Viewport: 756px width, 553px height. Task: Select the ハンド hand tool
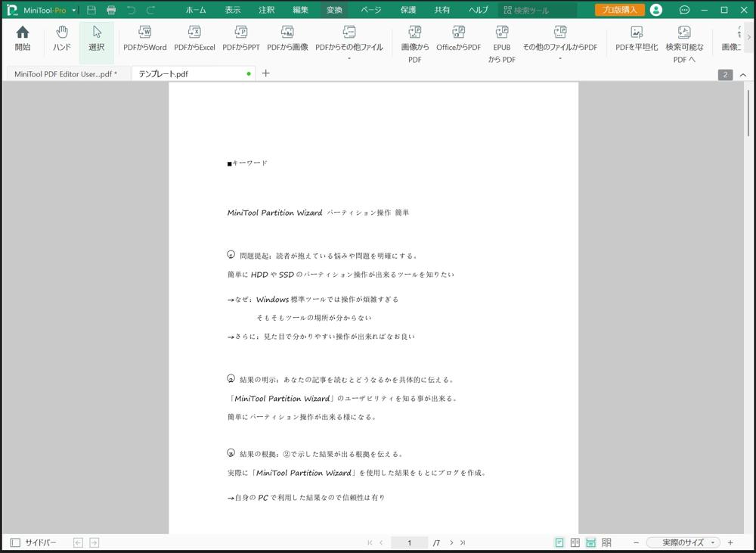[x=62, y=39]
